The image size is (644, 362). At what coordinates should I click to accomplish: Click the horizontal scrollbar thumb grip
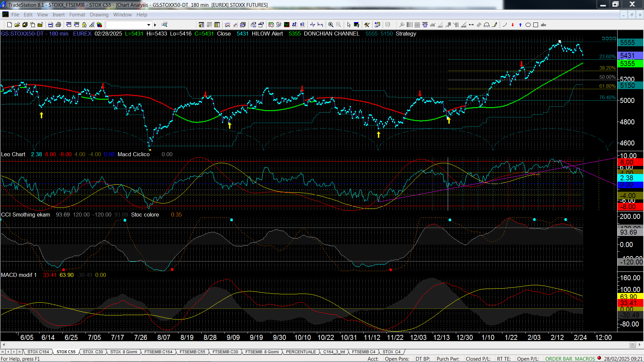point(632,345)
